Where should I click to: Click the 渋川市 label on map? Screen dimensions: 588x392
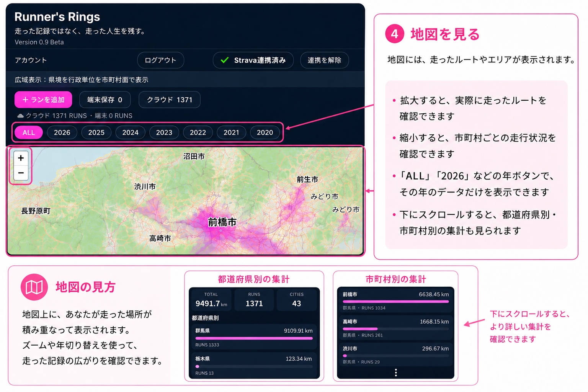[x=145, y=186]
